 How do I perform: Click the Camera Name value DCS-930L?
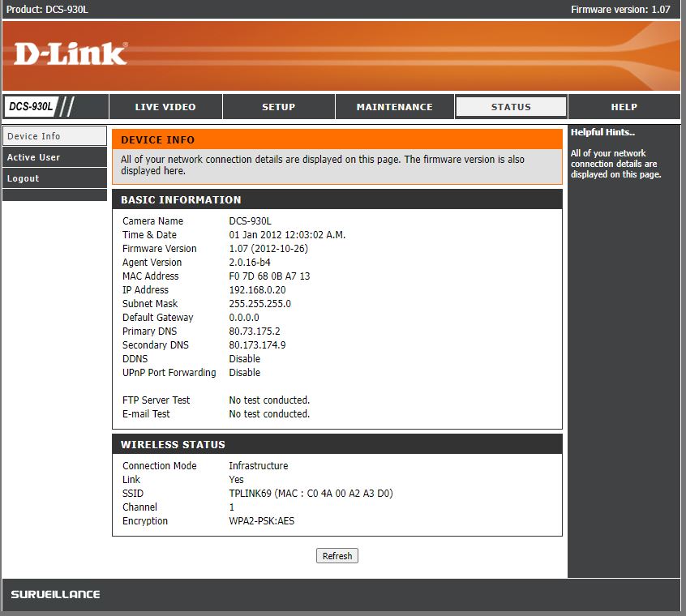pyautogui.click(x=251, y=220)
